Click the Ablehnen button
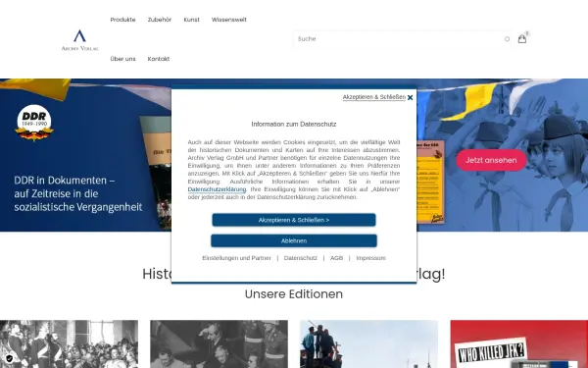588x368 pixels. pos(294,240)
